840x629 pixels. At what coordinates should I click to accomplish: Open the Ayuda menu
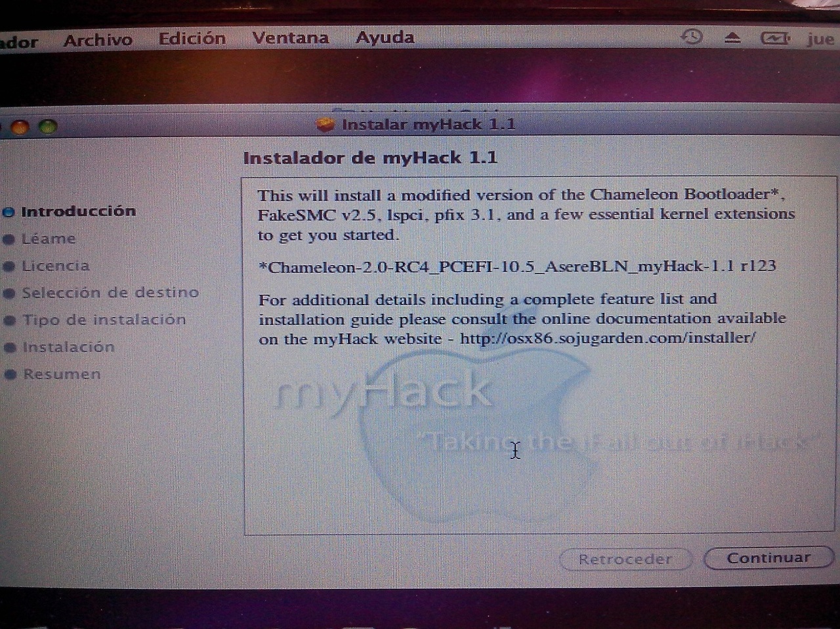(385, 37)
